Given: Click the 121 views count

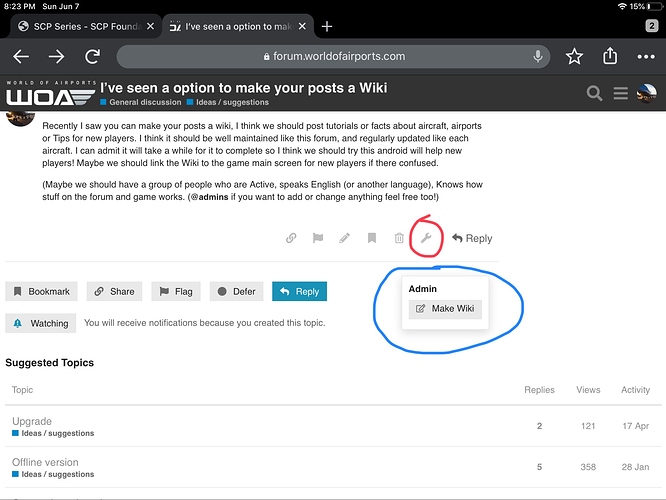Looking at the screenshot, I should coord(588,426).
